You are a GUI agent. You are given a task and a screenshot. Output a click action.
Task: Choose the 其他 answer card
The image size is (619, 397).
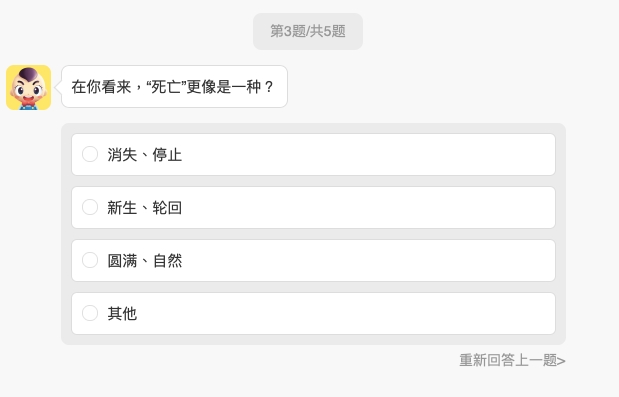pyautogui.click(x=313, y=313)
